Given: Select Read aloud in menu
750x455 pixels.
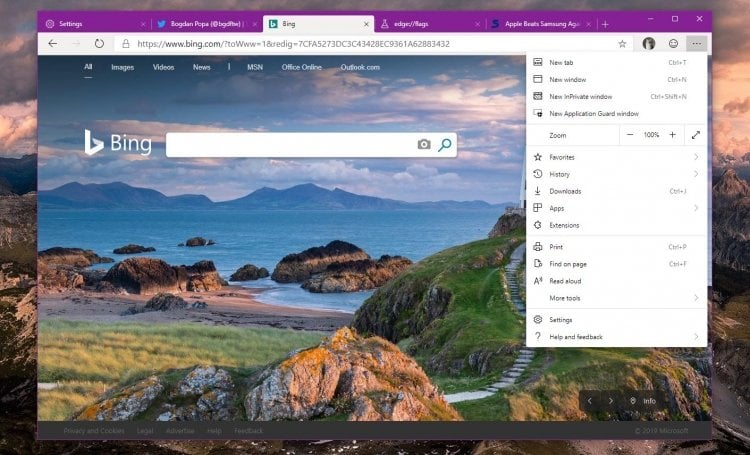Looking at the screenshot, I should pyautogui.click(x=617, y=281).
